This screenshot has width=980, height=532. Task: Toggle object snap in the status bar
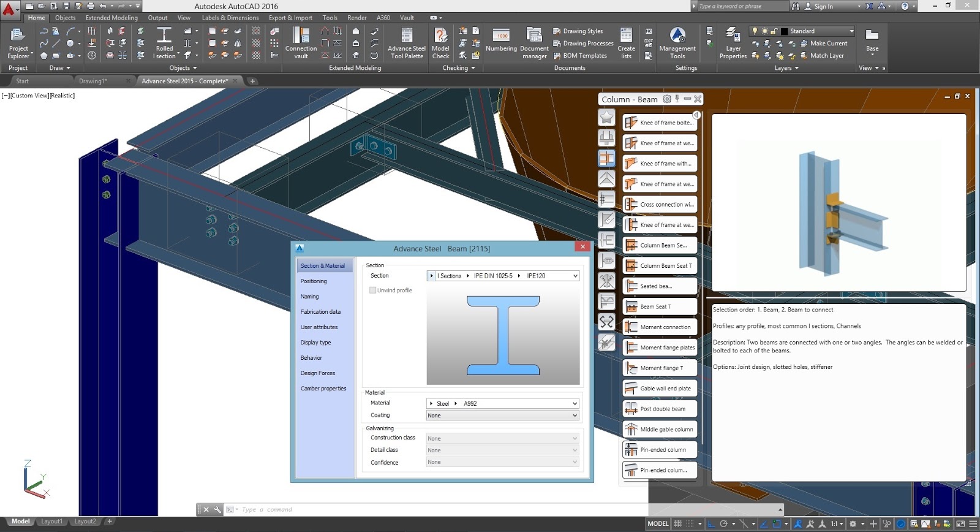[777, 524]
